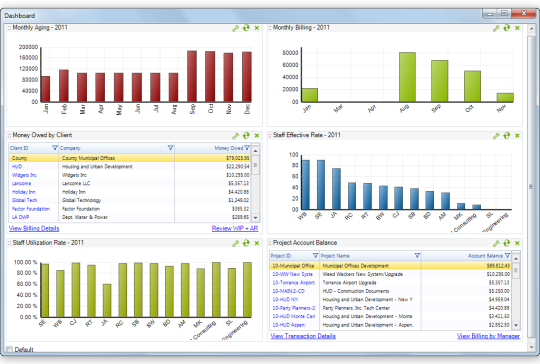Open the Project Name column filter
This screenshot has height=364, width=540.
point(417,256)
